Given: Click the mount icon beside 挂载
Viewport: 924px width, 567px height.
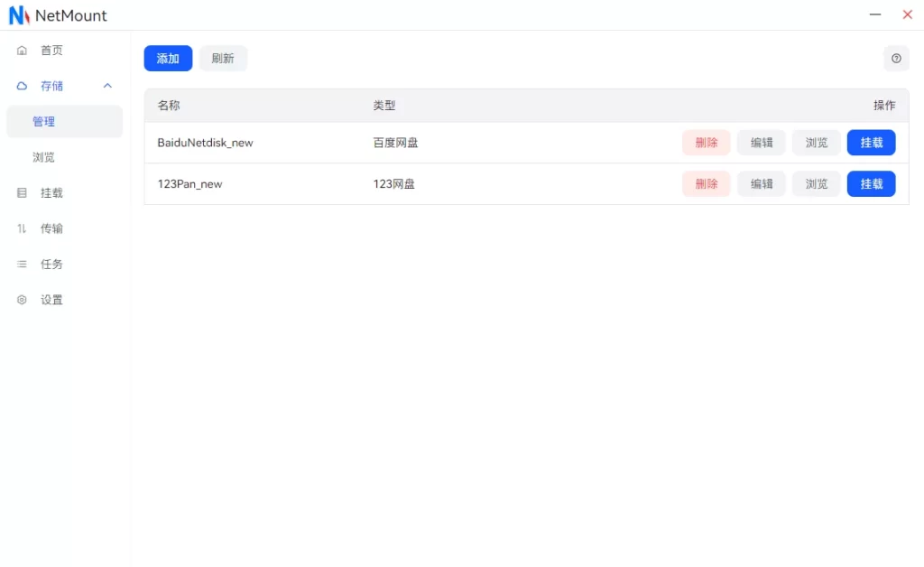Looking at the screenshot, I should (22, 193).
